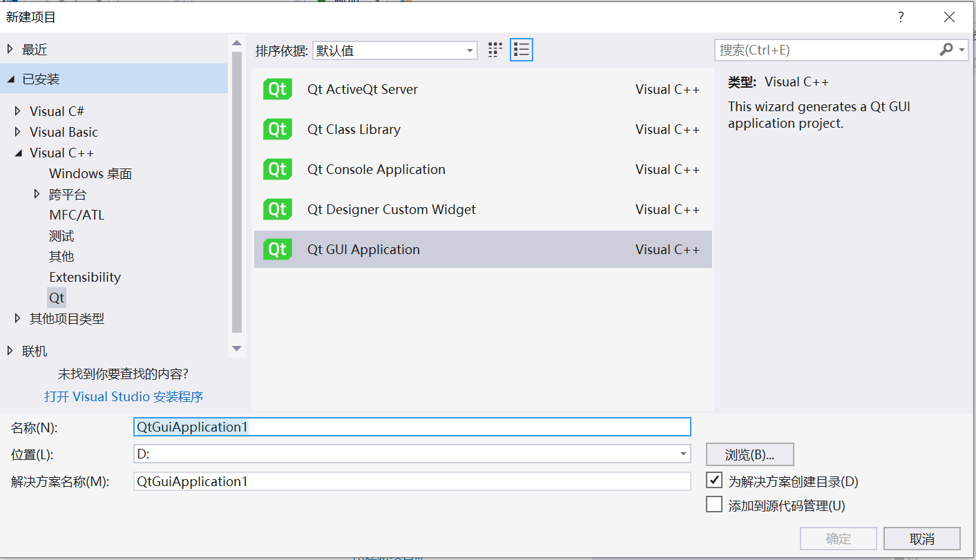Switch to small icons view
976x560 pixels.
coord(495,49)
